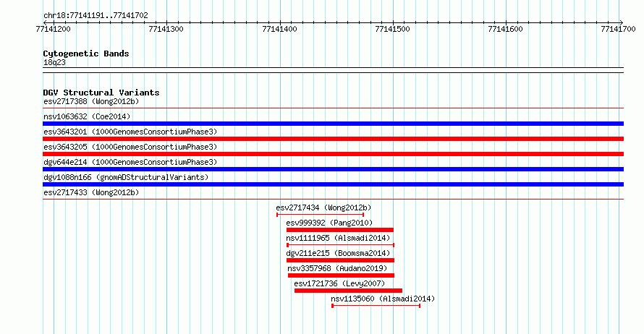
Task: Click the 77141700 ruler position
Action: tap(618, 29)
